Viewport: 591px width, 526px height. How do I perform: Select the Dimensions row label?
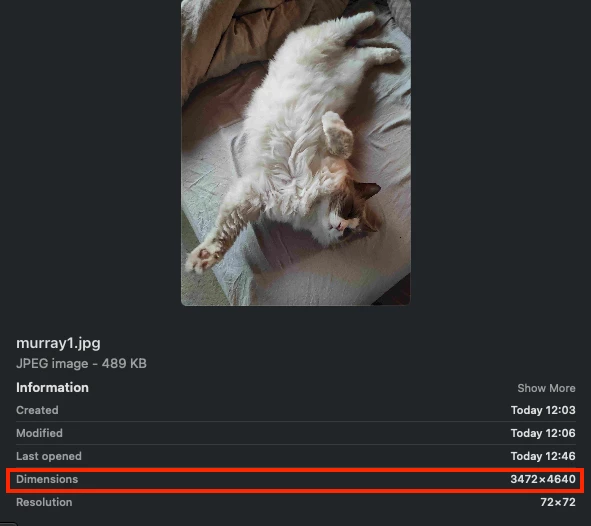click(x=47, y=479)
